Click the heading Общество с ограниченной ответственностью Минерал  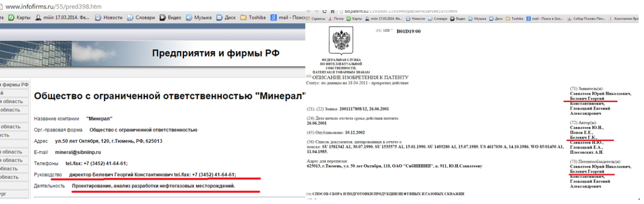(170, 96)
